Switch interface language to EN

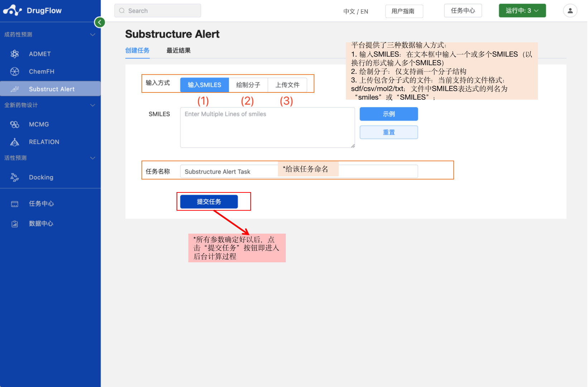[364, 11]
